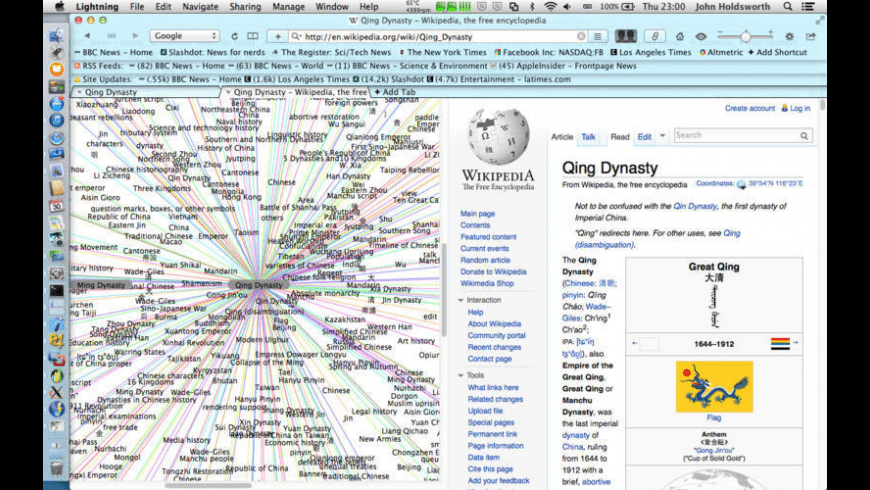Click Add Tab
This screenshot has width=870, height=490.
click(x=394, y=92)
